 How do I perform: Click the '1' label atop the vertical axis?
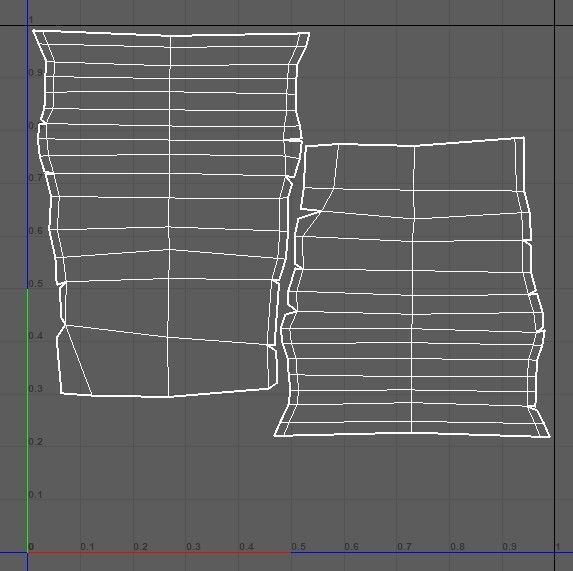pos(31,20)
